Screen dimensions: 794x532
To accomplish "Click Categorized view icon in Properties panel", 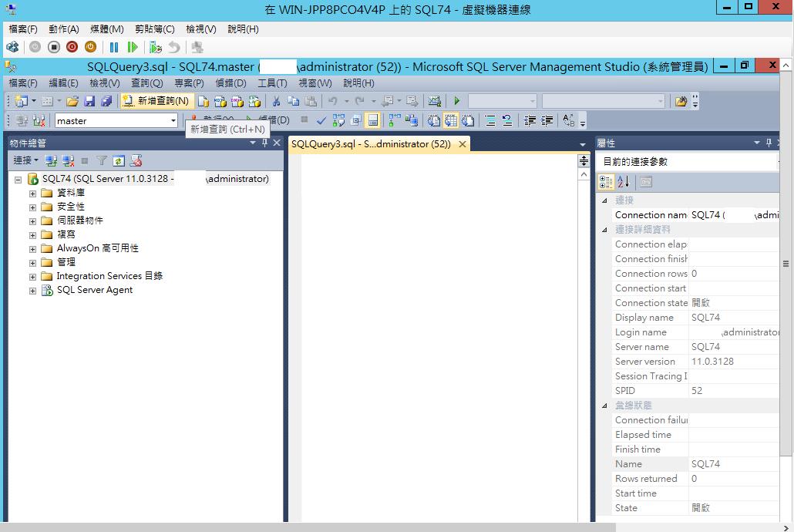I will point(606,182).
